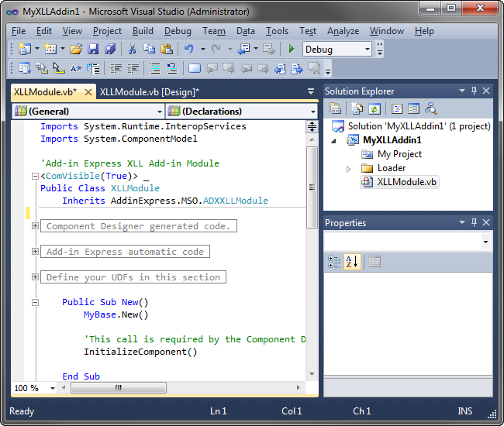Viewport: 504px width, 426px height.
Task: Click Show All Files in Solution Explorer
Action: [356, 108]
